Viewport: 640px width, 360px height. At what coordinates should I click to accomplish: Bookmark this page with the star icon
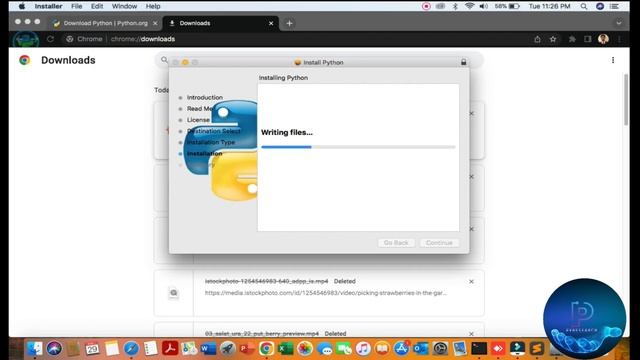(553, 39)
